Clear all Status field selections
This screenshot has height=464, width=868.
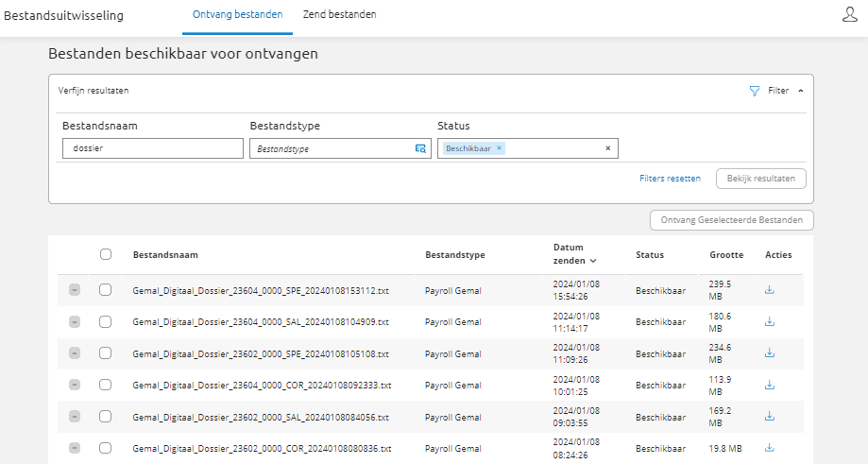click(607, 148)
